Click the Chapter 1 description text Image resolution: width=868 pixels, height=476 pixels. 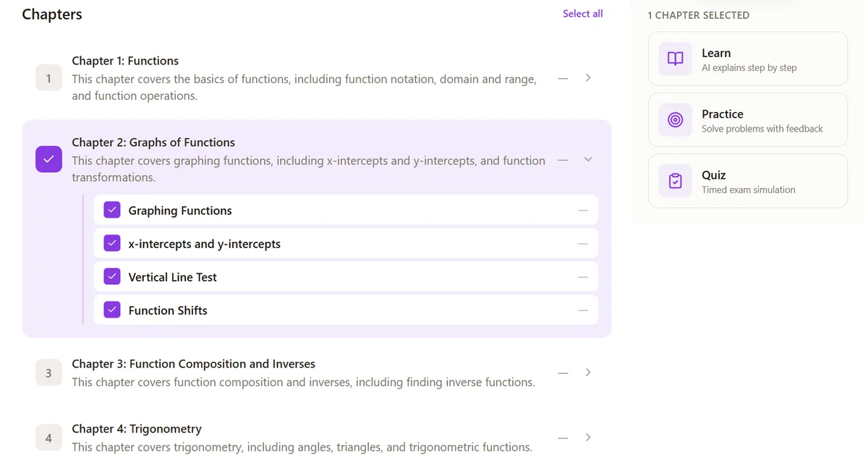pos(304,88)
